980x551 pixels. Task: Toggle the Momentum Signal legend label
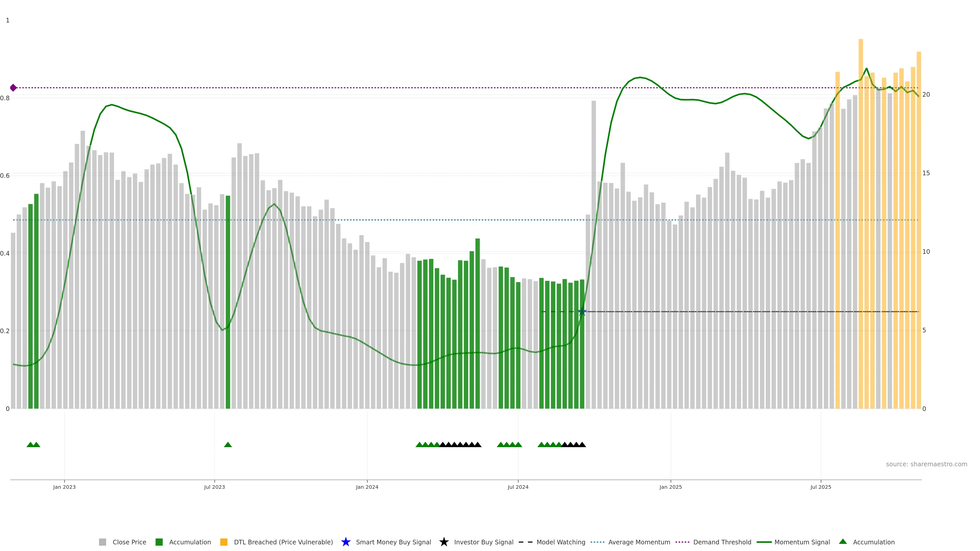[802, 542]
